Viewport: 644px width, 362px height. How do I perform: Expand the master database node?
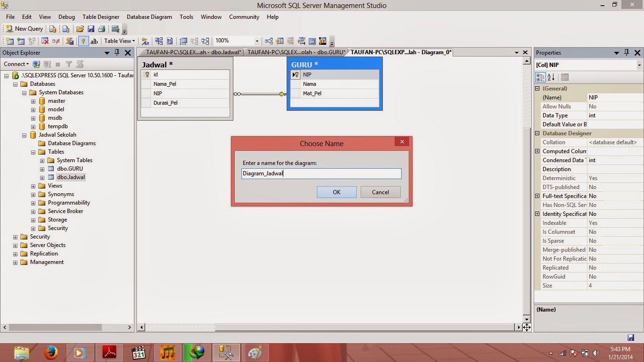[x=33, y=101]
